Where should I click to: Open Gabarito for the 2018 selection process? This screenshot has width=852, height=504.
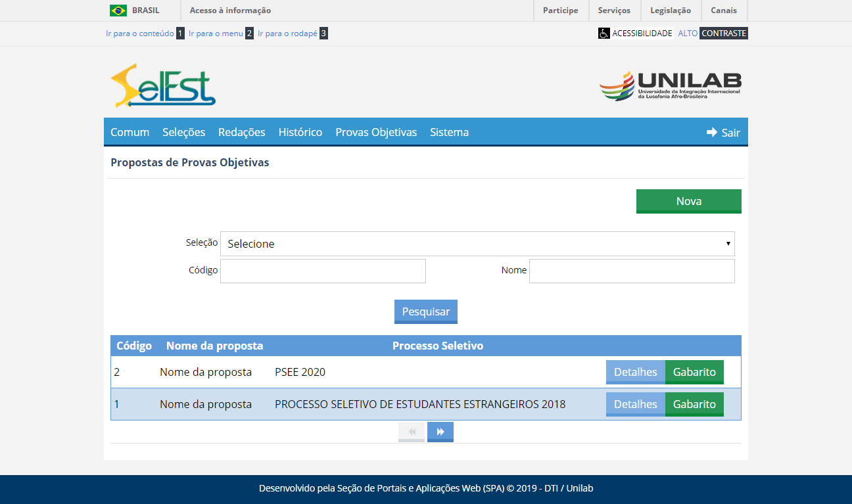click(694, 404)
